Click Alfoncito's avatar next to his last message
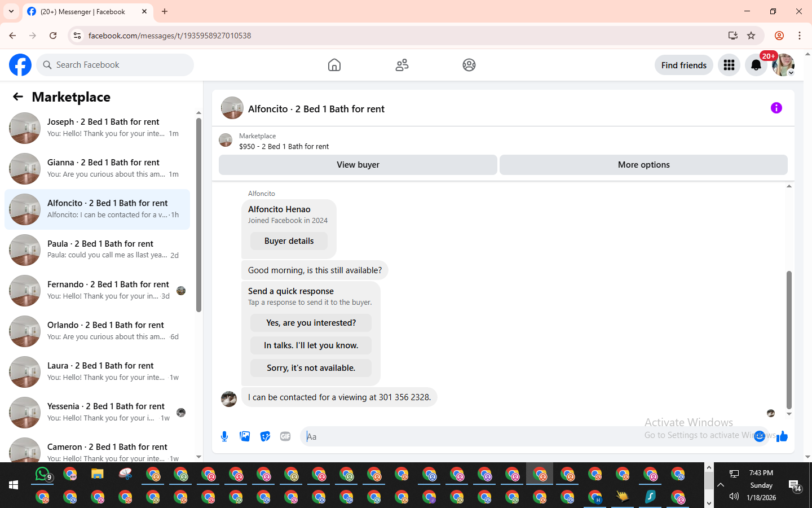Viewport: 812px width, 508px height. [x=229, y=398]
